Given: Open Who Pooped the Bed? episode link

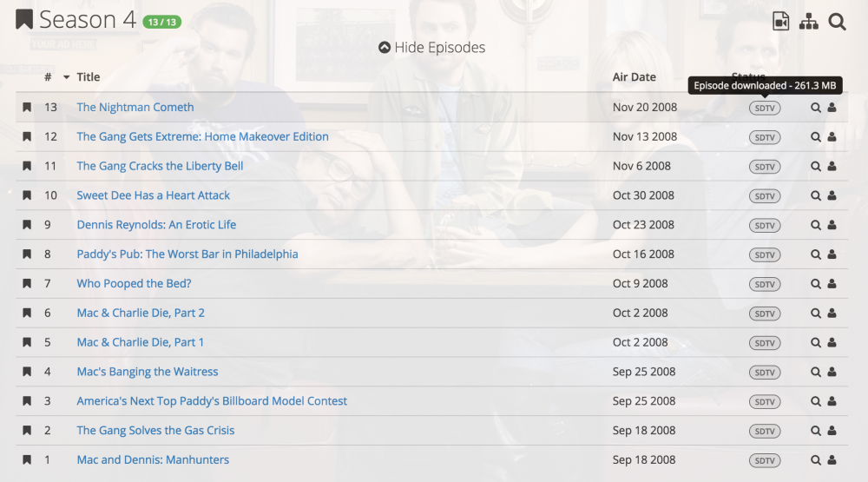Looking at the screenshot, I should 134,284.
